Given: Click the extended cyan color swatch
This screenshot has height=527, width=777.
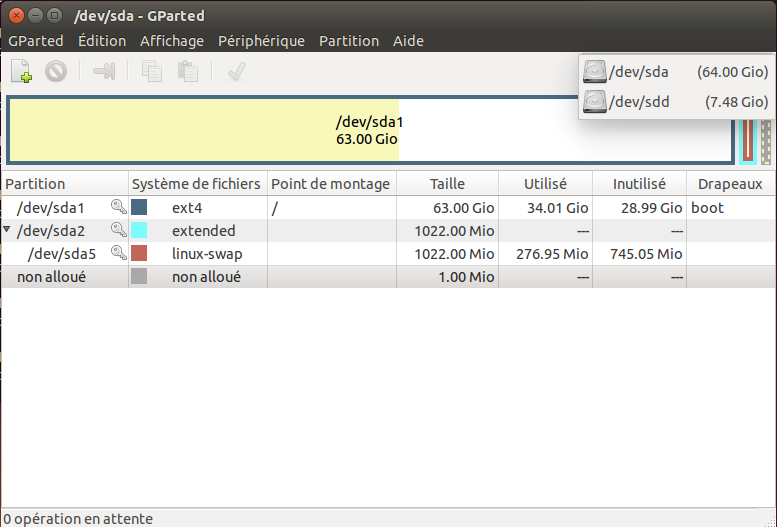Looking at the screenshot, I should point(139,230).
